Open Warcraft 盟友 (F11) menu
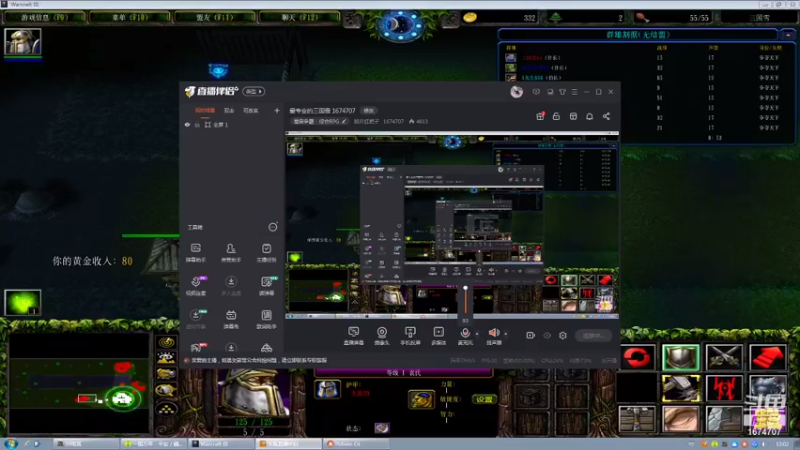Screen dimensions: 800x450 [x=215, y=17]
